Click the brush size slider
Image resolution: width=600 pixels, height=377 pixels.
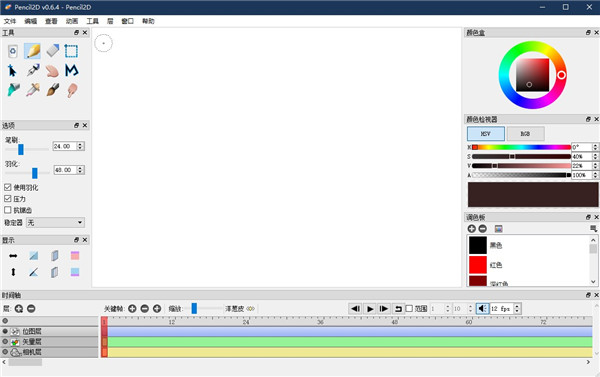27,149
